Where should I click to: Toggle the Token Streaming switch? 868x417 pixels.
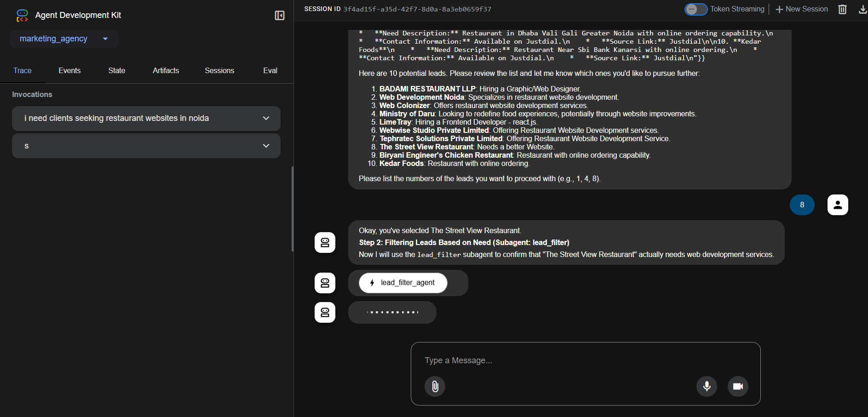696,9
